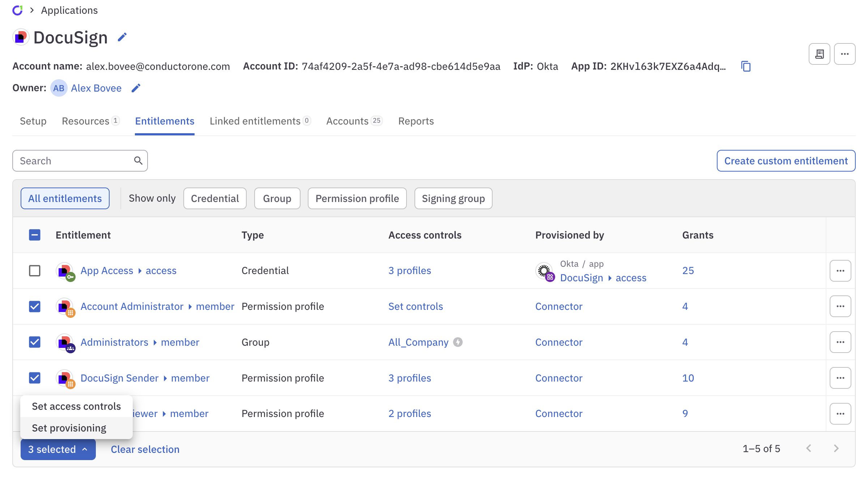Click the ConductorOne logo icon
This screenshot has width=868, height=480.
click(18, 10)
